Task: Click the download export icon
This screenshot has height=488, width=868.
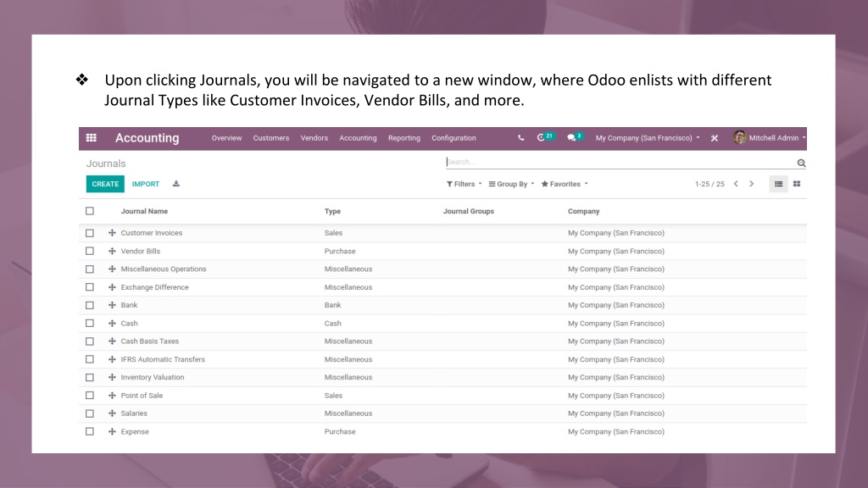Action: (x=176, y=184)
